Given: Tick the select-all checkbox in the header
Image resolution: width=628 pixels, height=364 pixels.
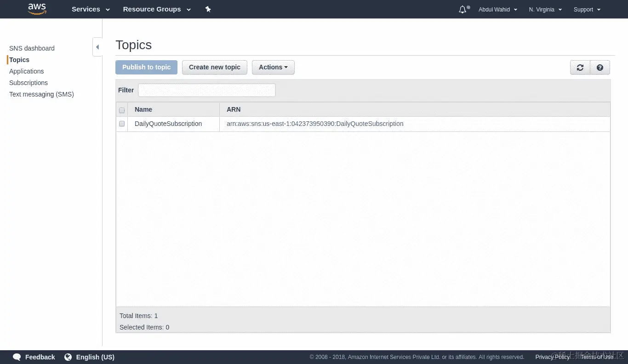Looking at the screenshot, I should click(122, 110).
